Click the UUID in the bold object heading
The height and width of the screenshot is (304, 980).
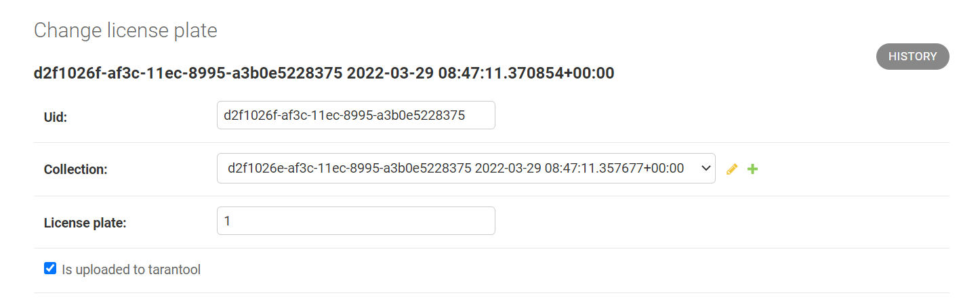click(188, 73)
